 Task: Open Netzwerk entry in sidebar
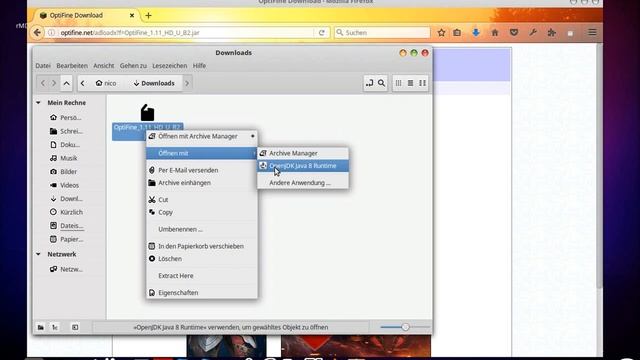pos(67,269)
